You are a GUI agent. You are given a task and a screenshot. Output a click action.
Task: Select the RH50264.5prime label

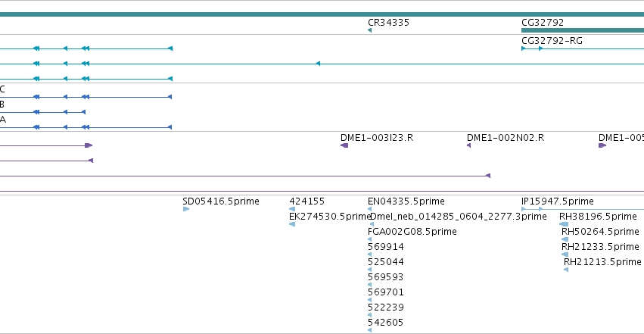[x=600, y=232]
